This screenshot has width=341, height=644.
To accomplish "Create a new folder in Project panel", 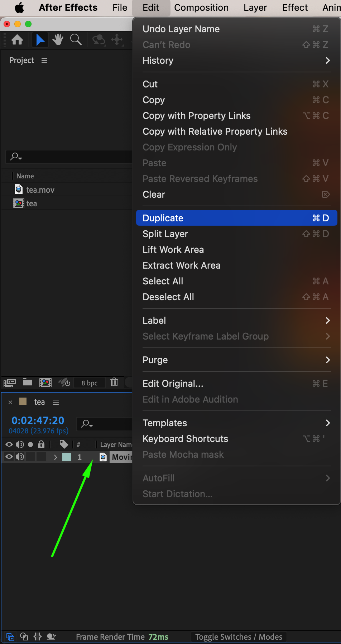I will [28, 382].
